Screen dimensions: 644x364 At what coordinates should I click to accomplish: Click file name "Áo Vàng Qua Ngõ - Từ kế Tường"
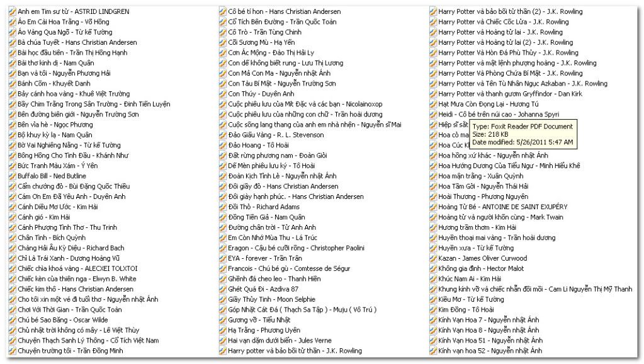pyautogui.click(x=65, y=32)
